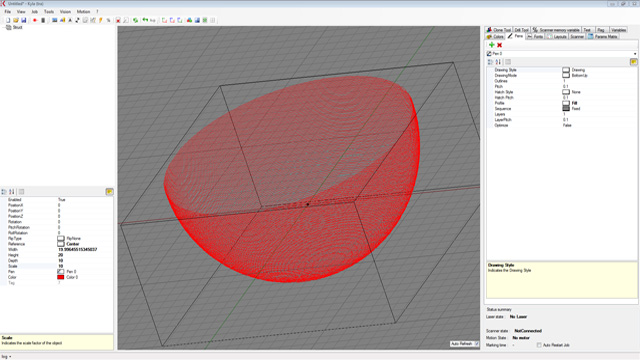Viewport: 640px width, 360px height.
Task: Switch to the Fonts tab
Action: point(535,36)
